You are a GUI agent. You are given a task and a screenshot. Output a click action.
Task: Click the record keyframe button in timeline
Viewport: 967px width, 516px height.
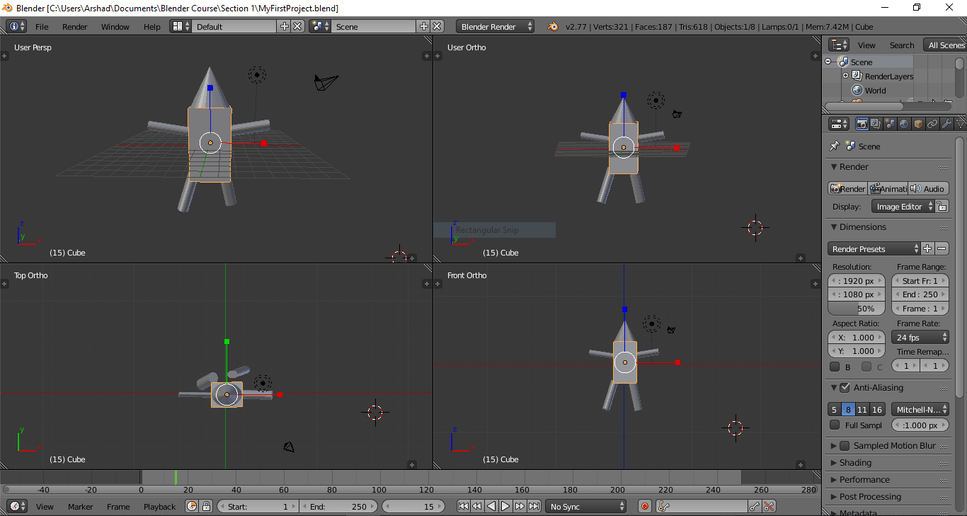[644, 507]
